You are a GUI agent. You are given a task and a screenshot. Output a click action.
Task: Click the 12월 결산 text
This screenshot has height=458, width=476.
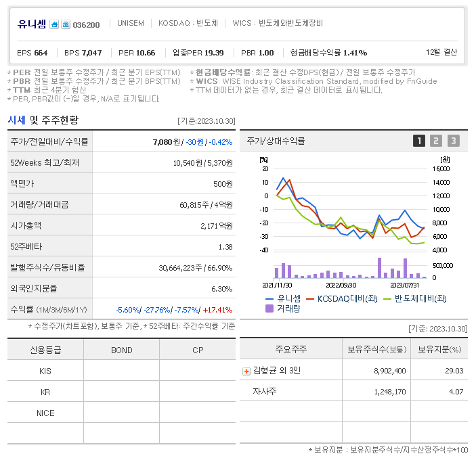tap(441, 53)
